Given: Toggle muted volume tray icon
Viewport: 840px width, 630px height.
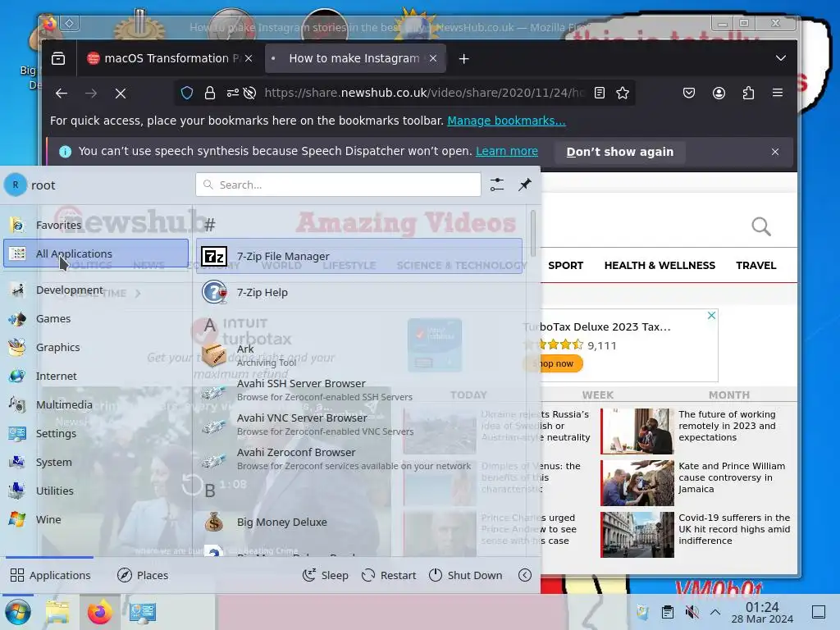Looking at the screenshot, I should pos(692,612).
